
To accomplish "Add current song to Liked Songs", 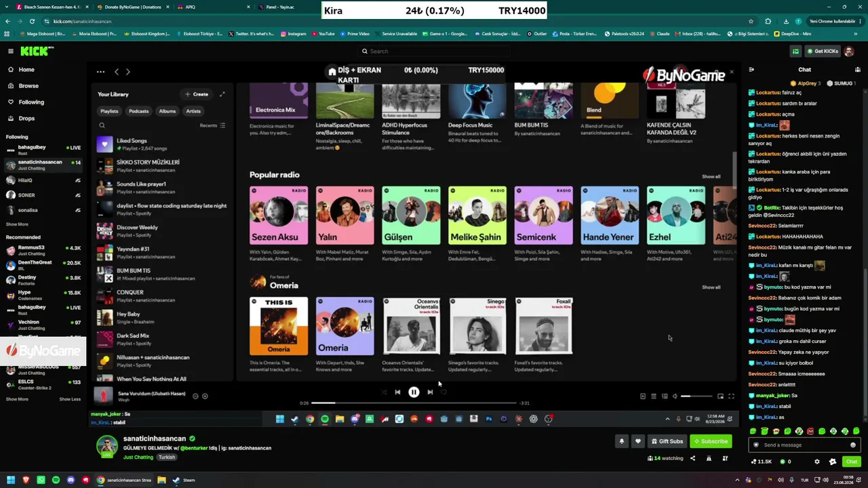I will [205, 396].
